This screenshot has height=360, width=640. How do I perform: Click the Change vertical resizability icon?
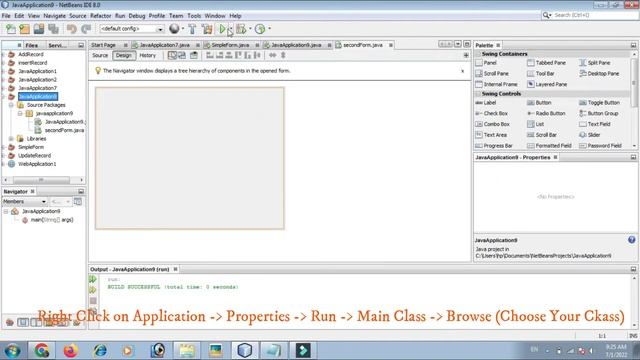pos(283,55)
